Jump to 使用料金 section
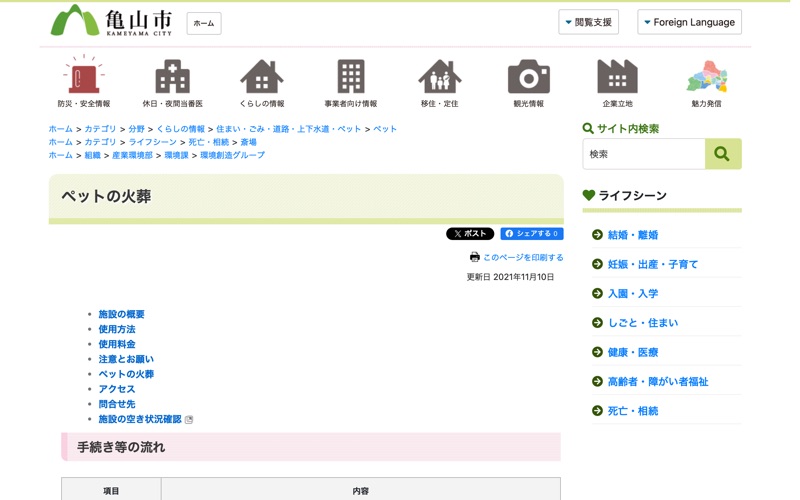 (x=117, y=344)
